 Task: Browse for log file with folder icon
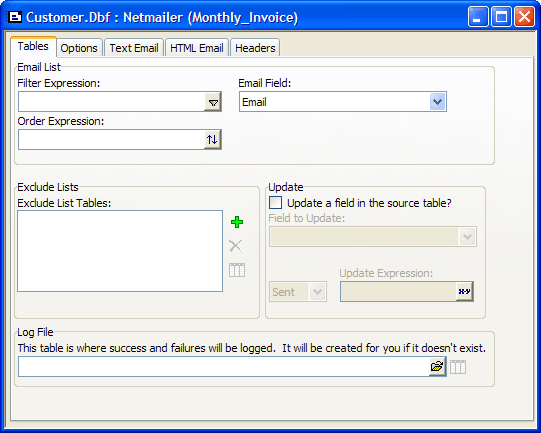point(437,366)
